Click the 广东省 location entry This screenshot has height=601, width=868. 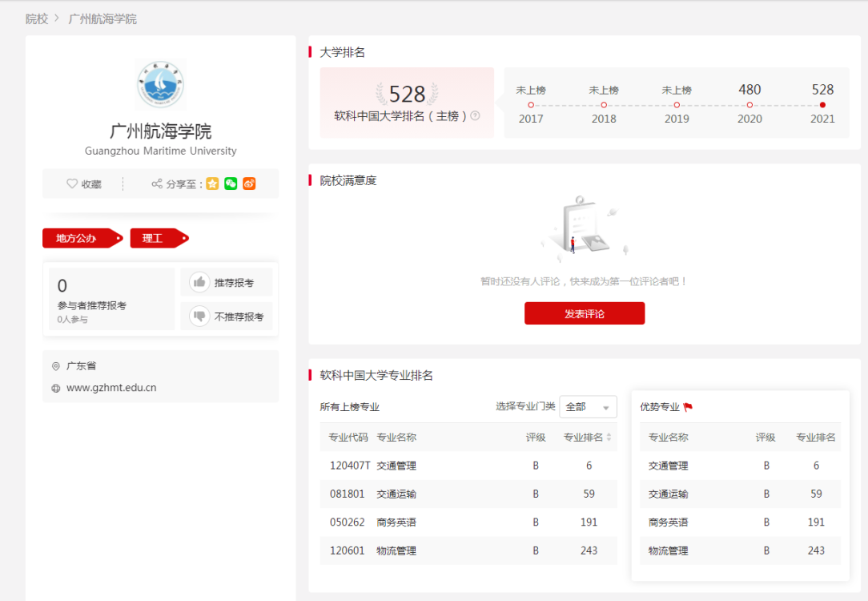tap(81, 366)
